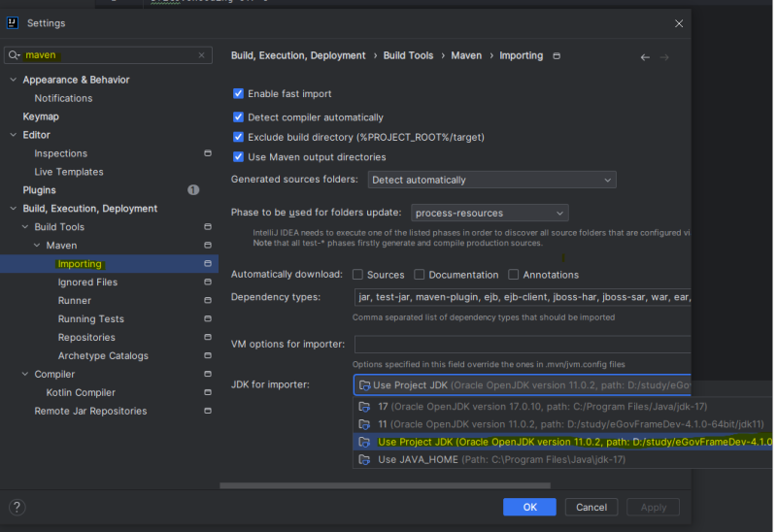This screenshot has height=532, width=777.
Task: Go back with the left arrow navigation icon
Action: (x=645, y=57)
